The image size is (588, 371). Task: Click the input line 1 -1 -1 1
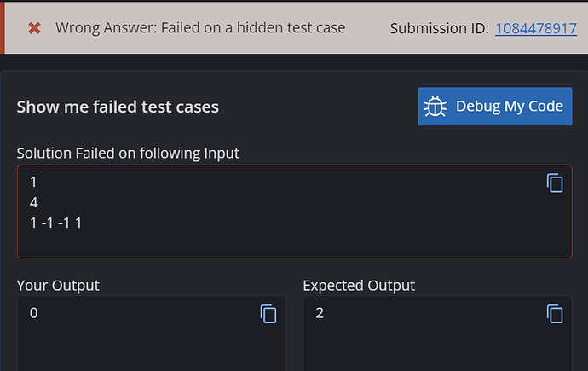tap(55, 223)
